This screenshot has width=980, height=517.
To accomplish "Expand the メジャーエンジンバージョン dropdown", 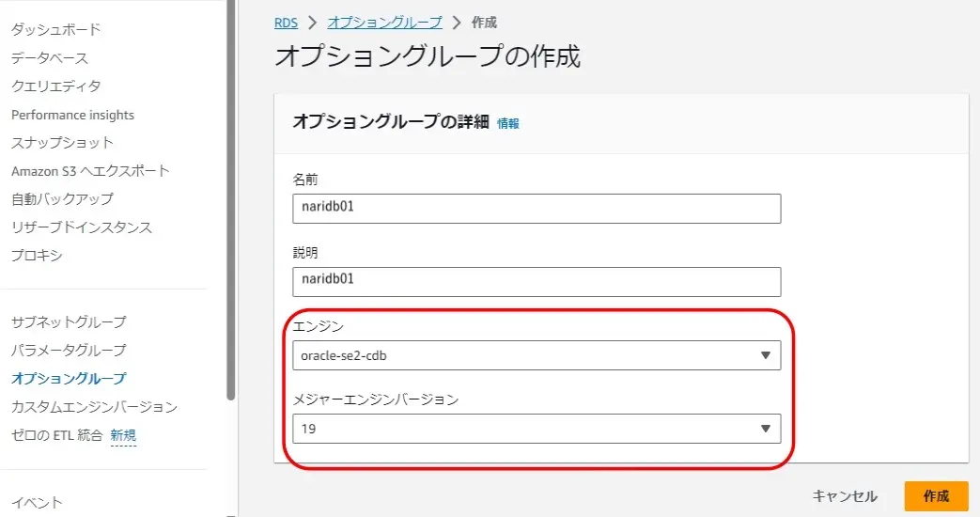I will pos(536,429).
